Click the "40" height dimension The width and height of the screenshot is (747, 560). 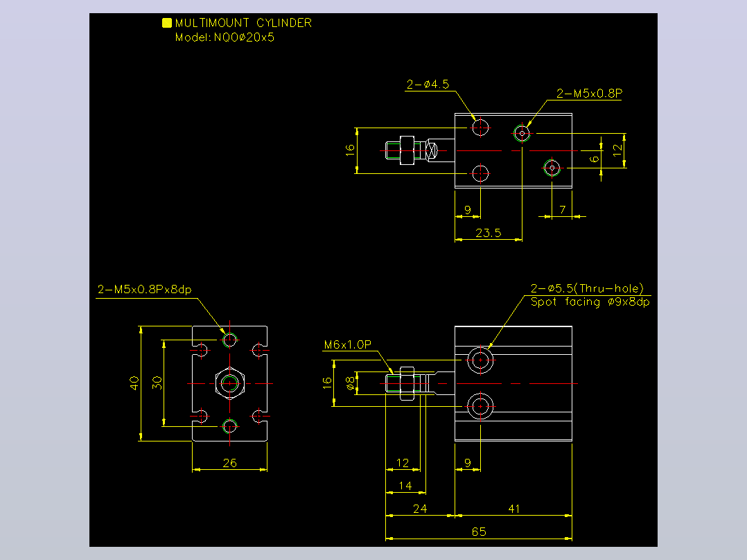tap(134, 383)
